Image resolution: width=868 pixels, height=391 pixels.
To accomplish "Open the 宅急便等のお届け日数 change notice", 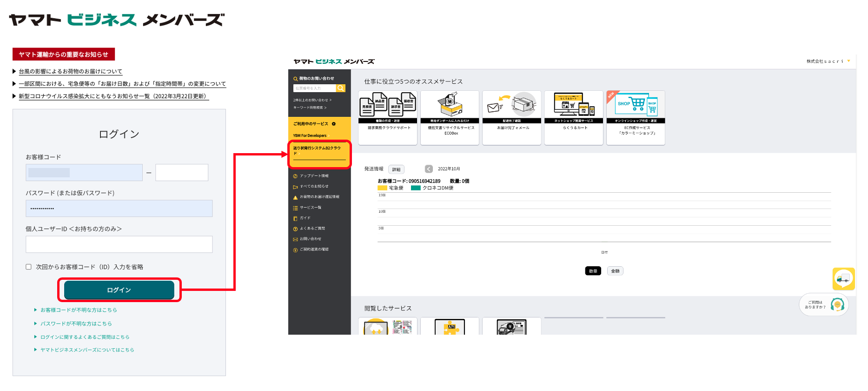I will point(122,84).
